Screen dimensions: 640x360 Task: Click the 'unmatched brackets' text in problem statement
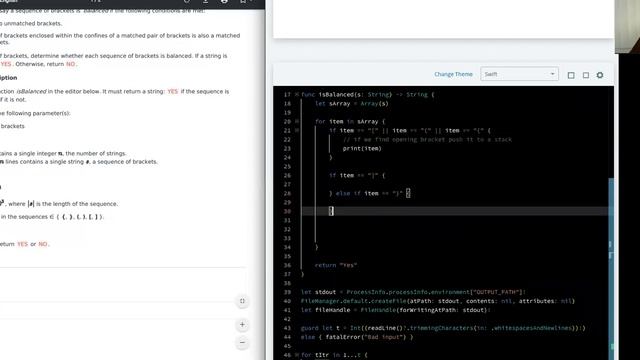click(x=33, y=24)
